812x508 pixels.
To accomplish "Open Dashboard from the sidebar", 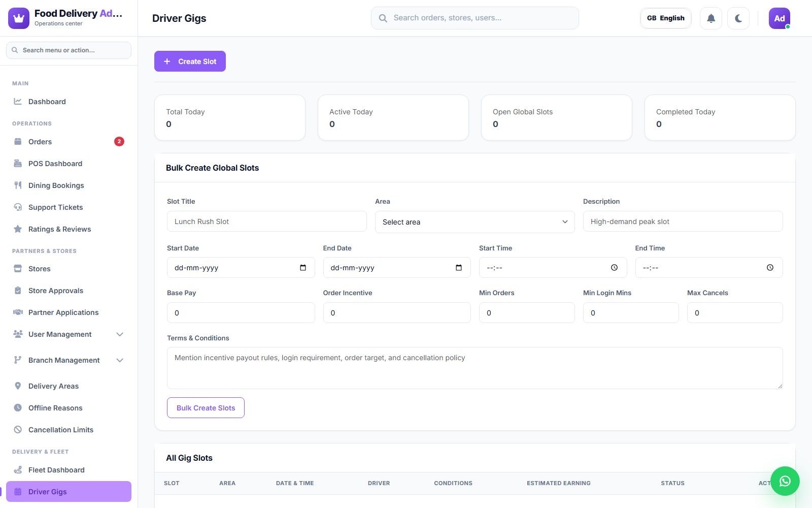I will point(69,102).
